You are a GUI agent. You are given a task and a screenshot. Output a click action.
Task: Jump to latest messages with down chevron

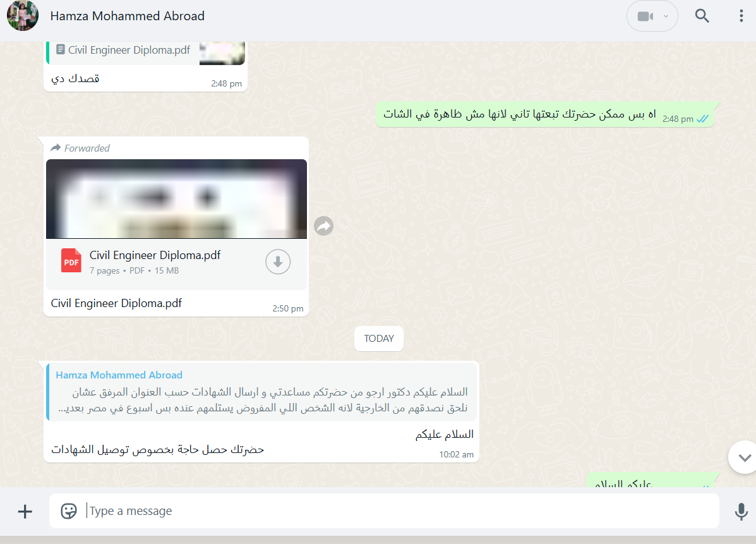tap(744, 457)
